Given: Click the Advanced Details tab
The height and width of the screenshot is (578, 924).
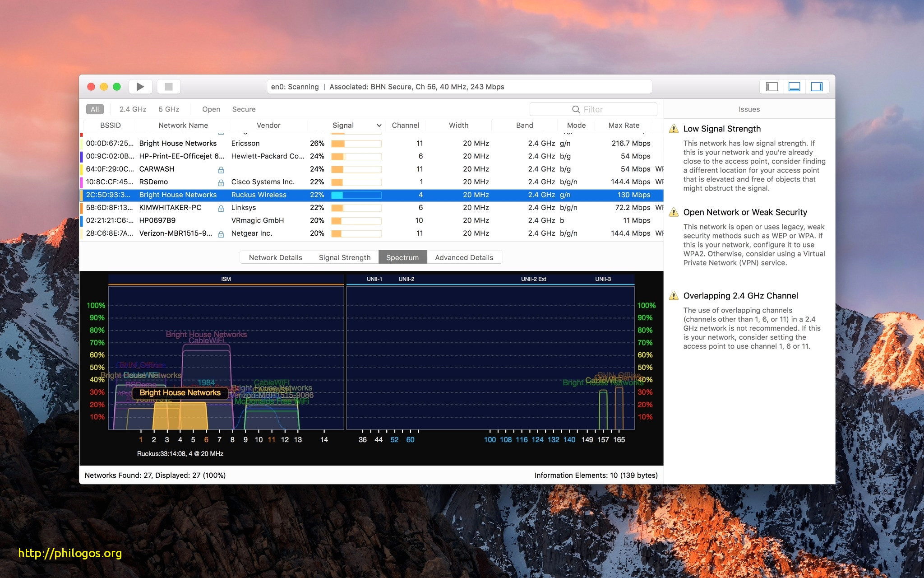Looking at the screenshot, I should click(464, 257).
